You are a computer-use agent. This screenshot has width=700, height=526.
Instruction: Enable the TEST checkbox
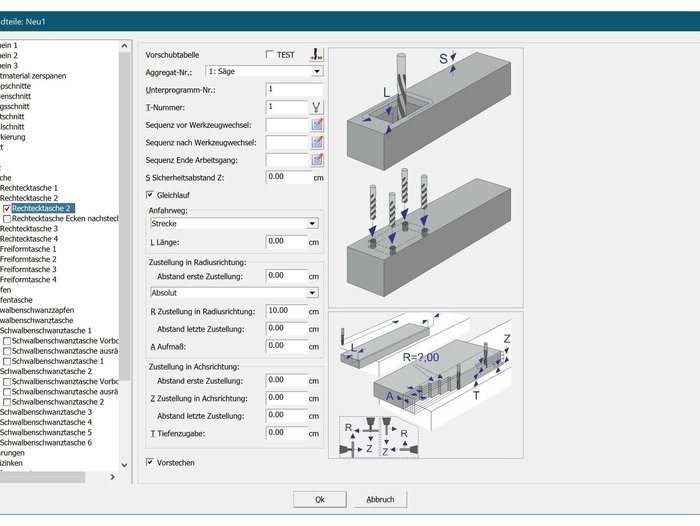(270, 54)
